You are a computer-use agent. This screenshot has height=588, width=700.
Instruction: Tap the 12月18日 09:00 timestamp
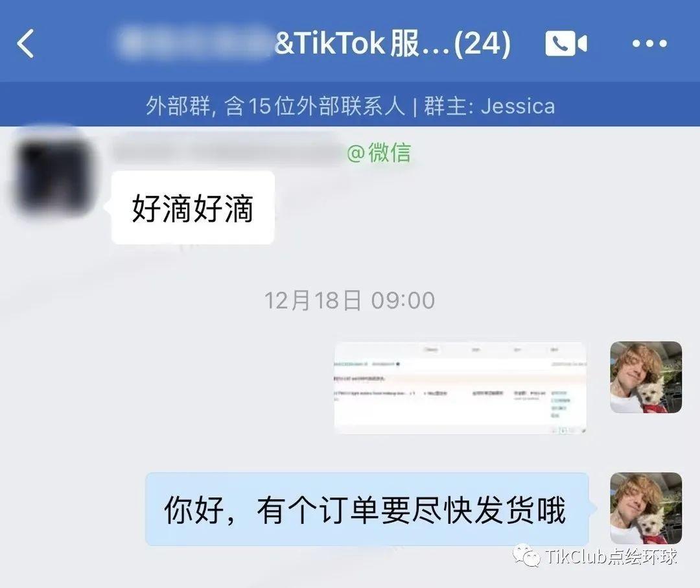coord(349,300)
